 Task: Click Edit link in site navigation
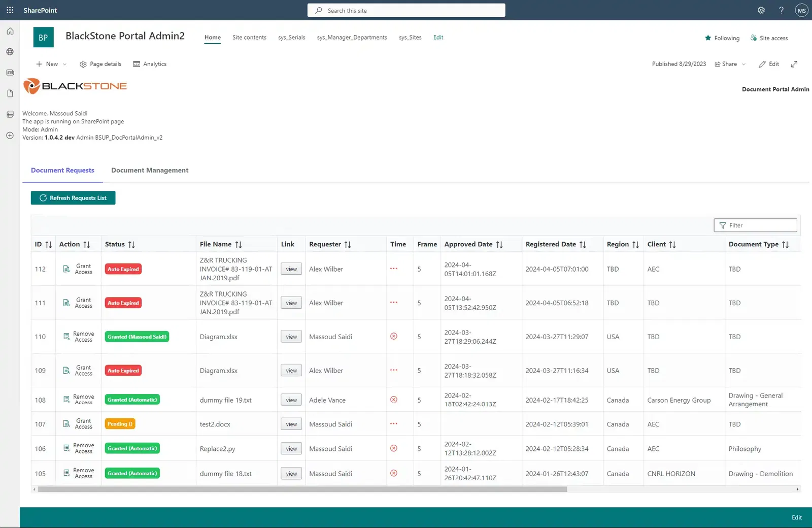click(438, 38)
